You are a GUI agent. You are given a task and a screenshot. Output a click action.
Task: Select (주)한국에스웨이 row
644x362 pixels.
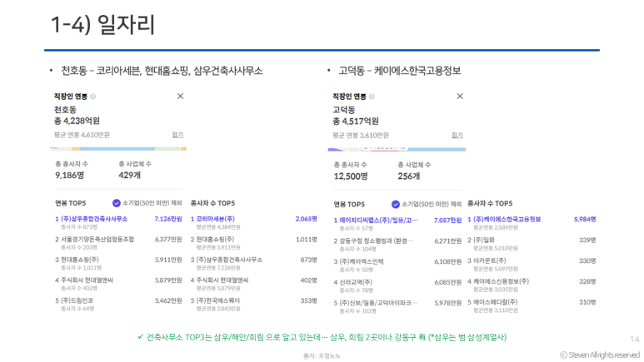(253, 304)
